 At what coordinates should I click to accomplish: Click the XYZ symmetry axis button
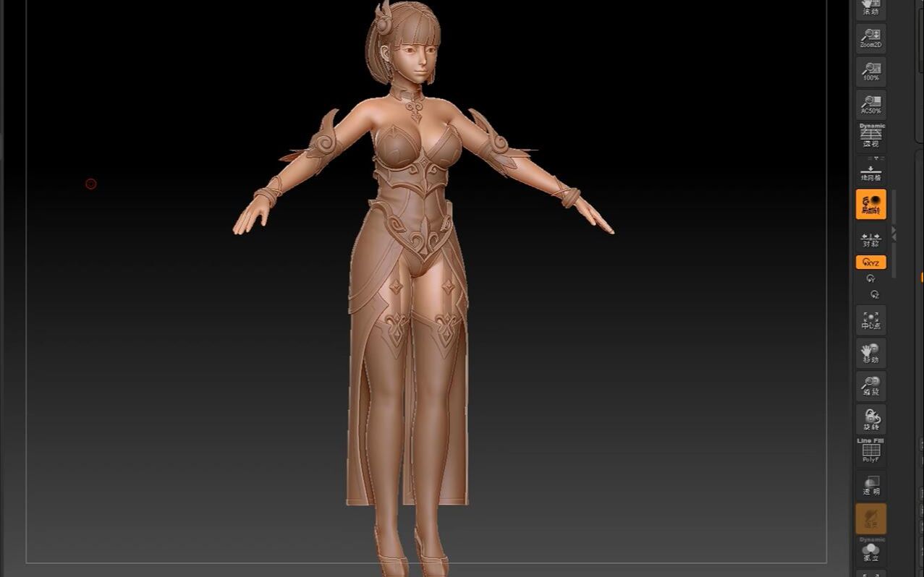pos(870,262)
